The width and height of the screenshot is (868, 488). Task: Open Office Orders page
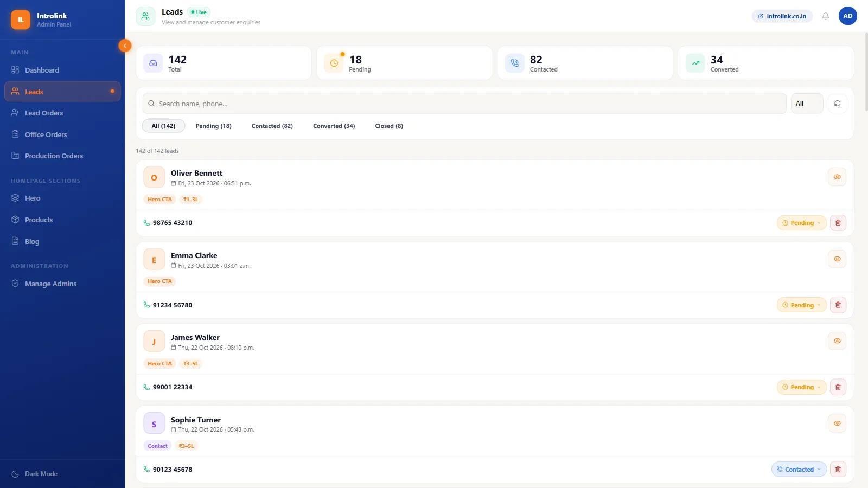pos(62,134)
